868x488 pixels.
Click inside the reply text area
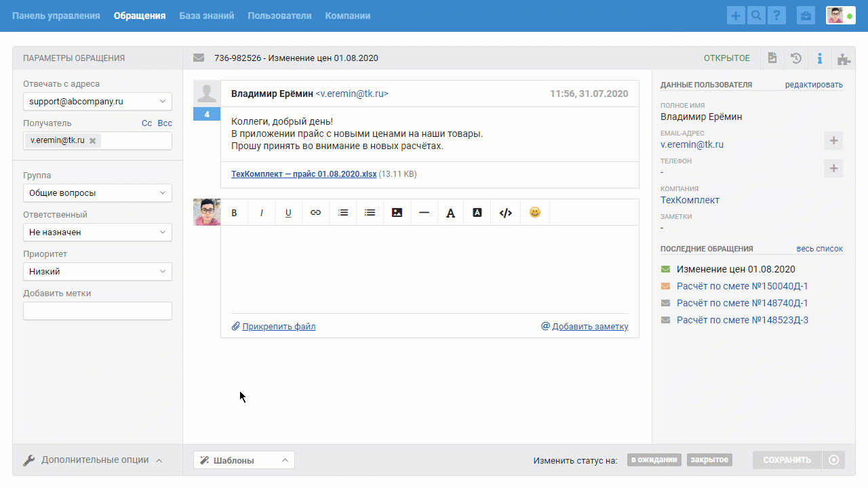(430, 268)
